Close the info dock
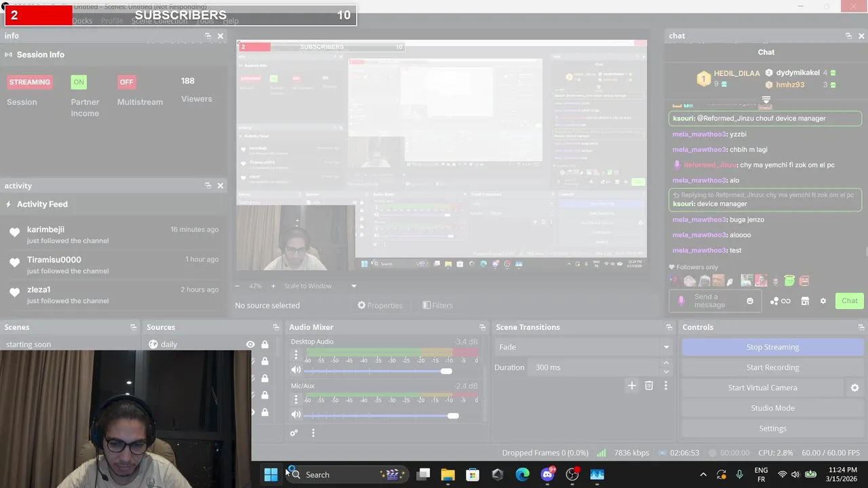868x488 pixels. [x=220, y=36]
